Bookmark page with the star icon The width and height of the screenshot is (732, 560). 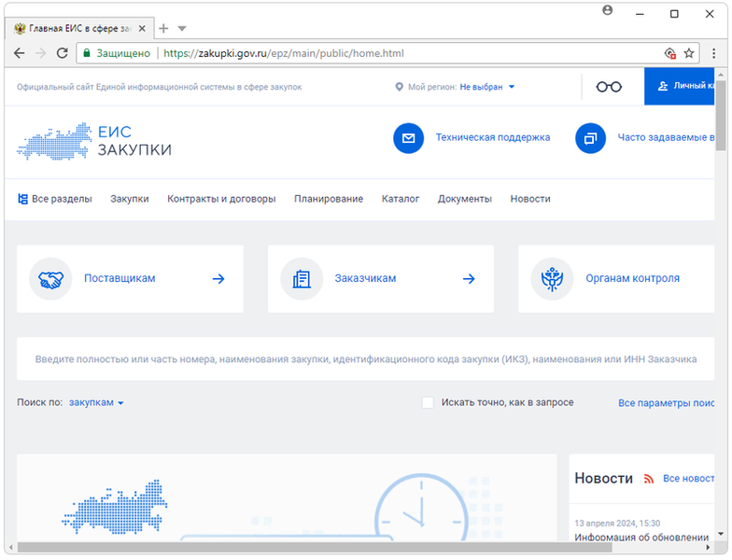click(x=689, y=53)
